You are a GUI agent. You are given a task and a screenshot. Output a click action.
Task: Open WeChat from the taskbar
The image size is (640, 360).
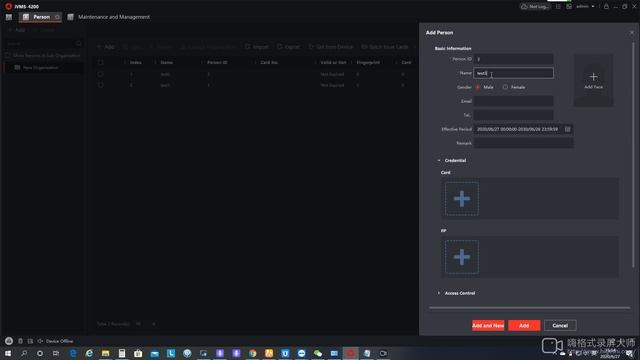tap(318, 353)
